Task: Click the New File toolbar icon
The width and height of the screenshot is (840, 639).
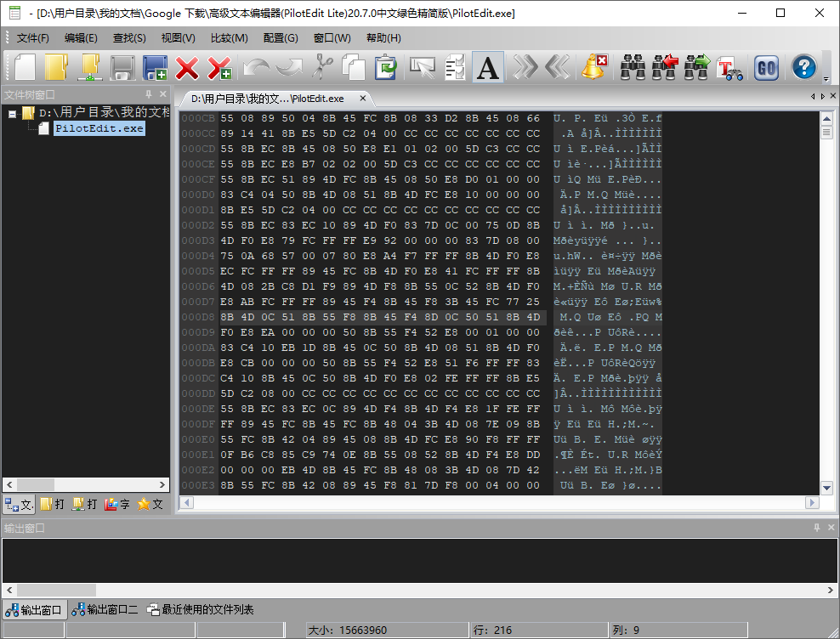Action: [x=26, y=67]
